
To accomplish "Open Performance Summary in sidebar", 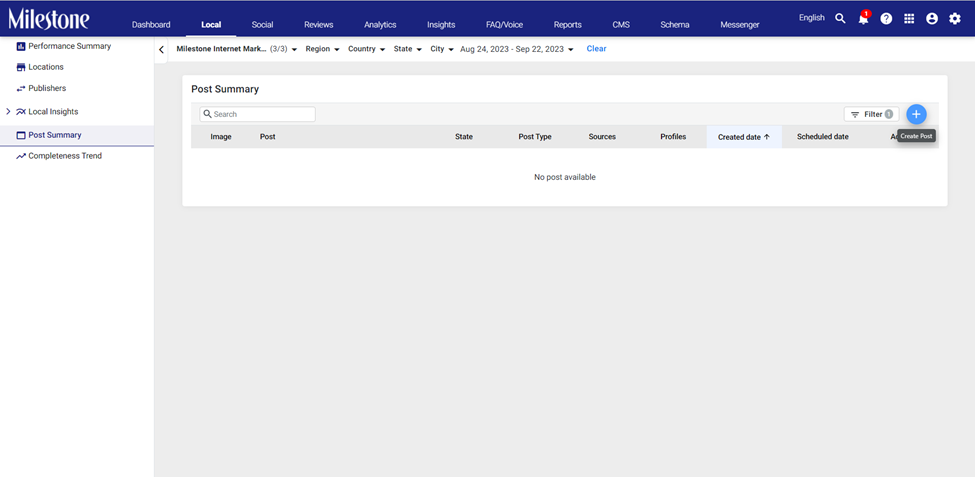I will pos(70,46).
